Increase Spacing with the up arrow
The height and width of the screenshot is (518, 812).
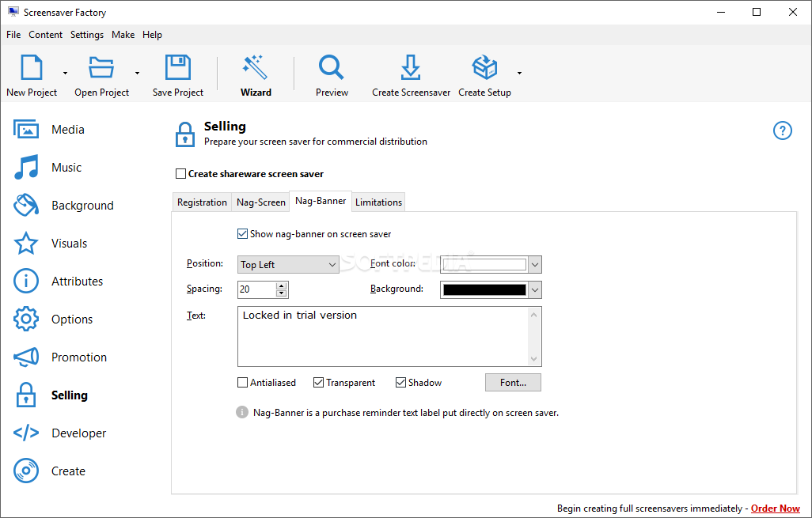click(281, 285)
